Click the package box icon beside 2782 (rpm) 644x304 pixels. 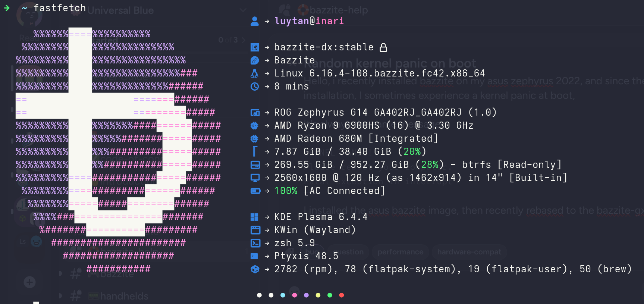(x=255, y=269)
